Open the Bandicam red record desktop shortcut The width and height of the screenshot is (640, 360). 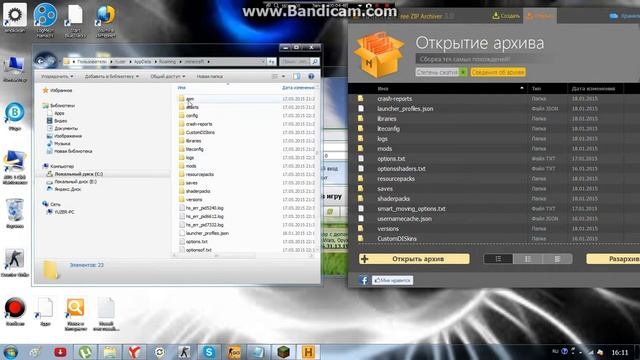click(x=15, y=312)
